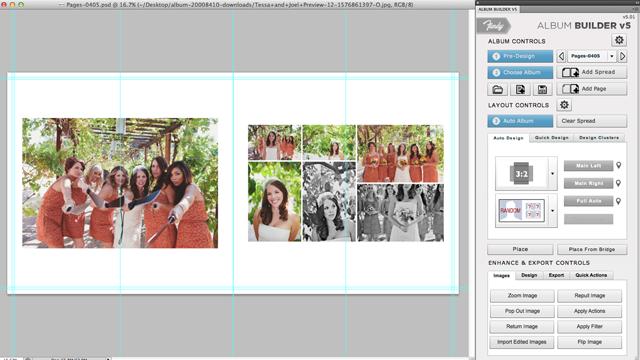Viewport: 640px width, 360px height.
Task: Click the Full Auto button
Action: [588, 201]
